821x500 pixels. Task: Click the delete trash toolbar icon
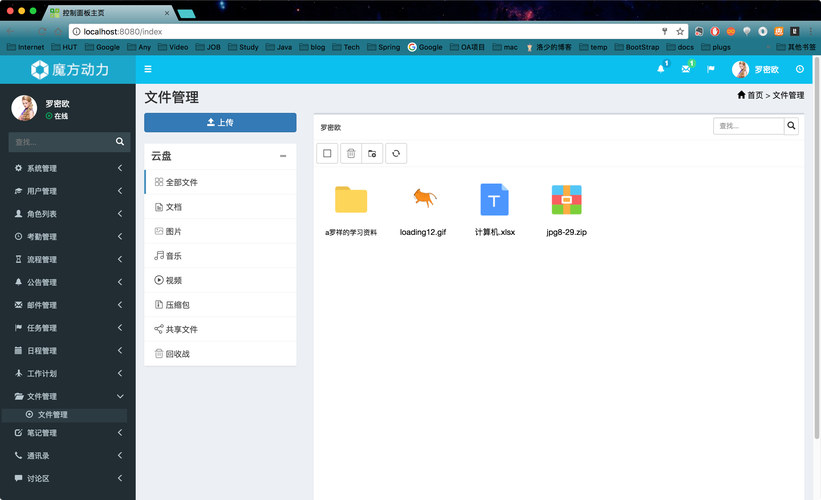point(351,153)
